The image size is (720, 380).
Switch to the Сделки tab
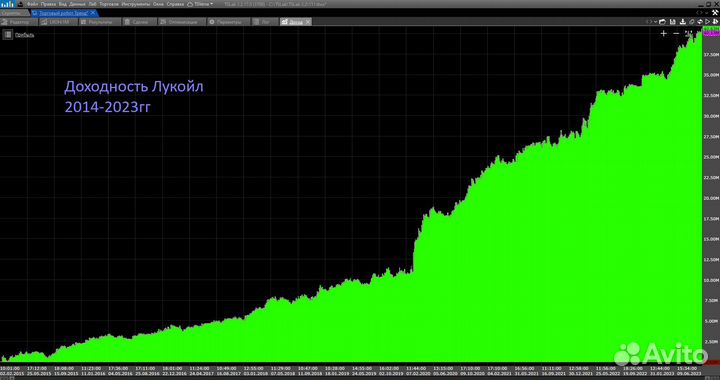point(140,22)
